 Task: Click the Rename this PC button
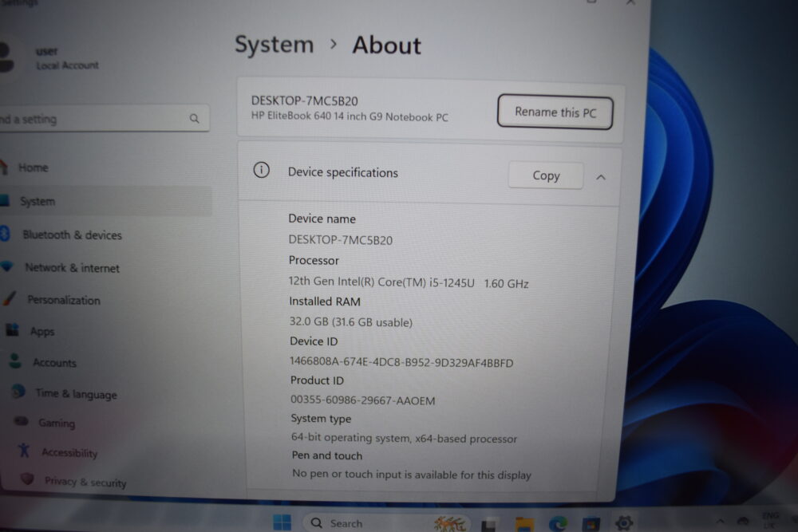(555, 112)
